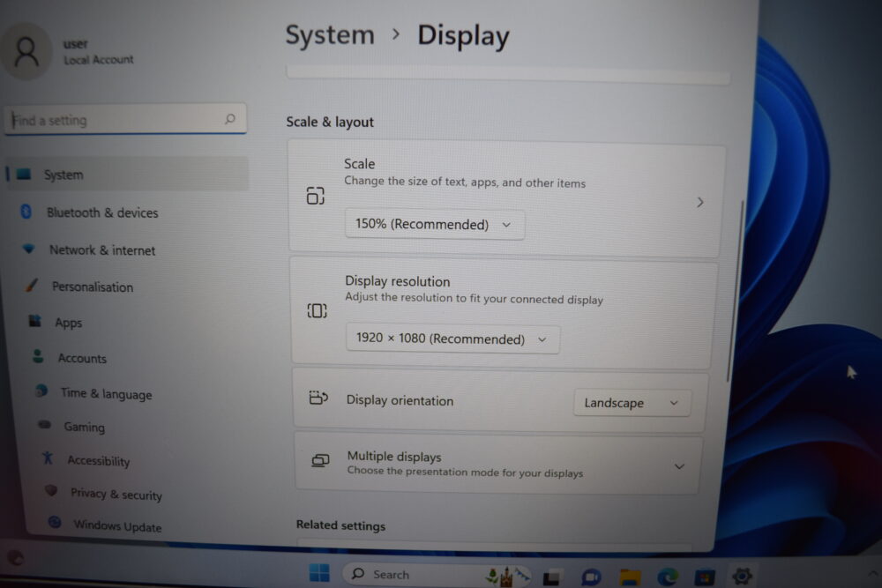Click the Find a setting search box

[125, 119]
